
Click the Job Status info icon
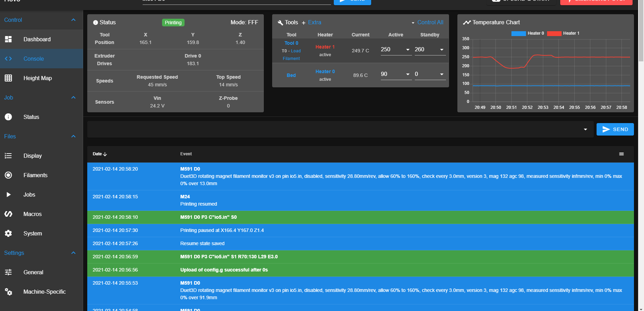(8, 117)
